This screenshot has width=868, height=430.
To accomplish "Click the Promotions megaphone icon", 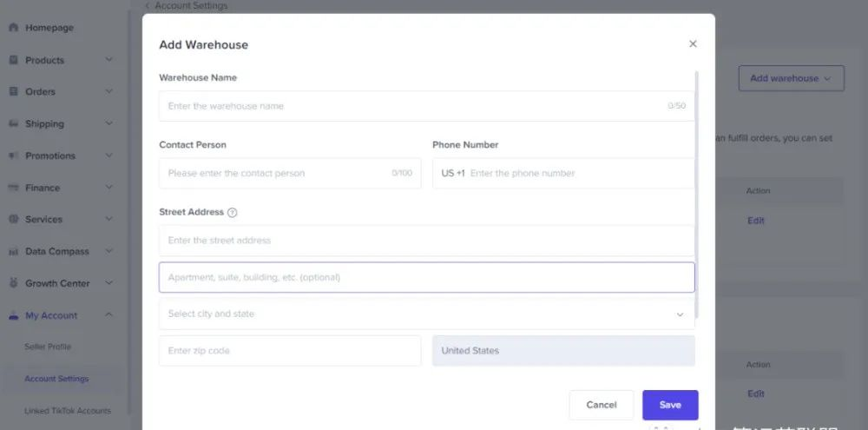I will 14,156.
